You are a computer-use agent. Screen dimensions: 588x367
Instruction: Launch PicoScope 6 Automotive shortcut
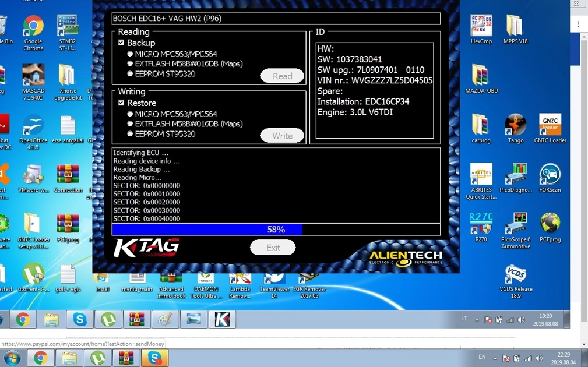tap(515, 231)
